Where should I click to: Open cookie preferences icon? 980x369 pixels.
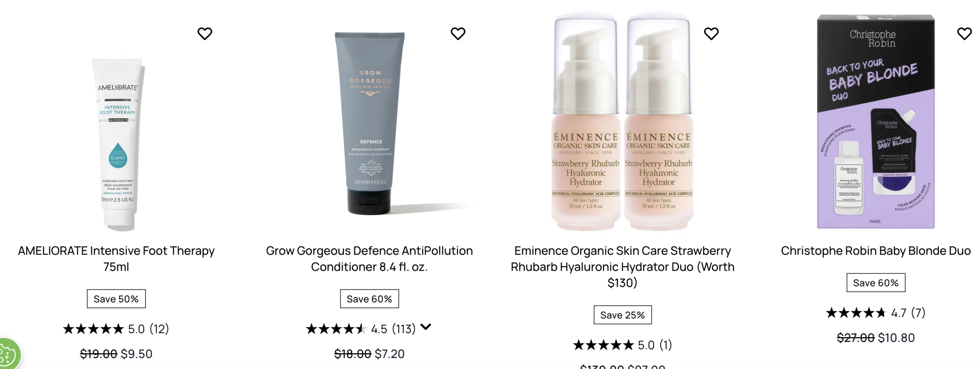click(8, 354)
